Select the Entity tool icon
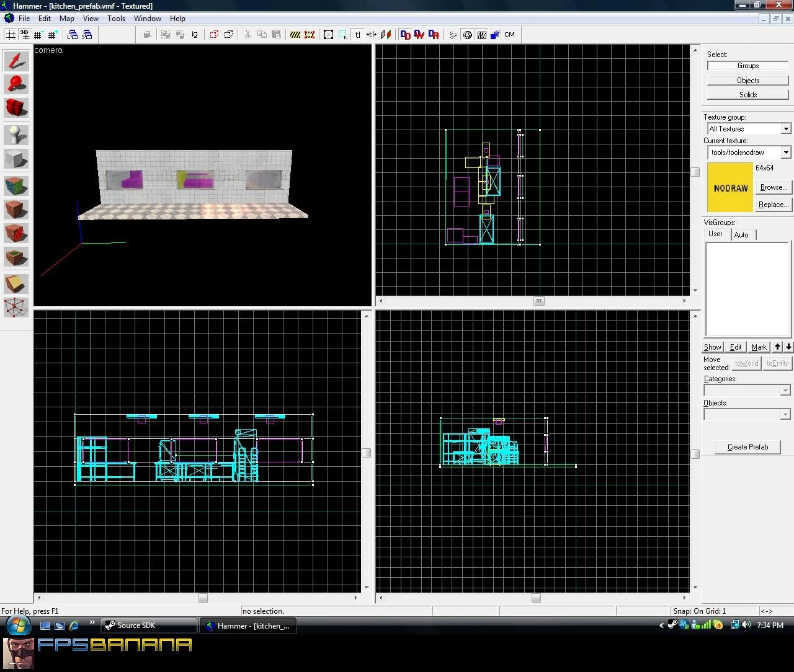This screenshot has width=794, height=672. (16, 135)
